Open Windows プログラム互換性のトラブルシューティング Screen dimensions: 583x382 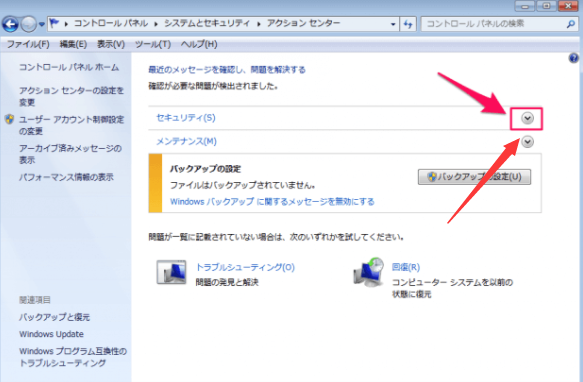(x=73, y=357)
